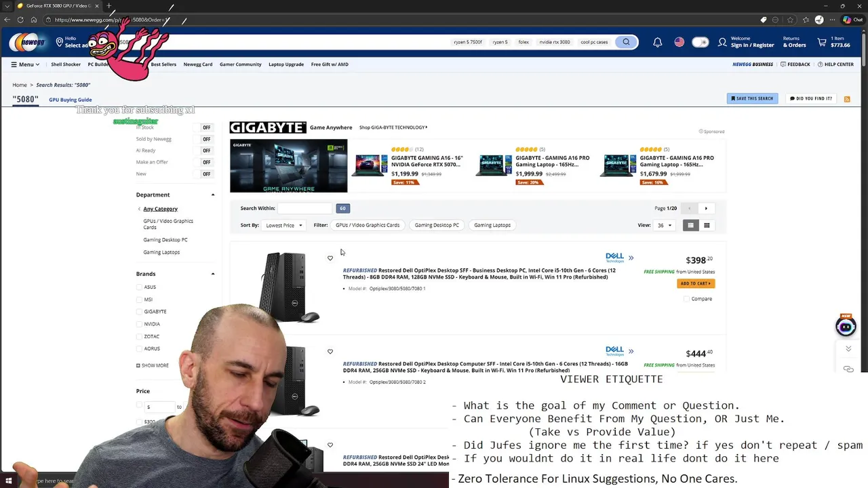Go to next results page arrow
Viewport: 868px width, 488px height.
pos(706,209)
